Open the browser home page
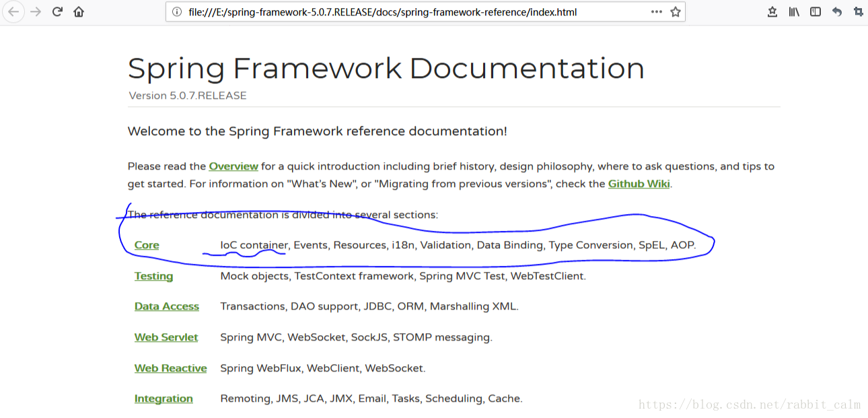The height and width of the screenshot is (418, 868). coord(79,11)
